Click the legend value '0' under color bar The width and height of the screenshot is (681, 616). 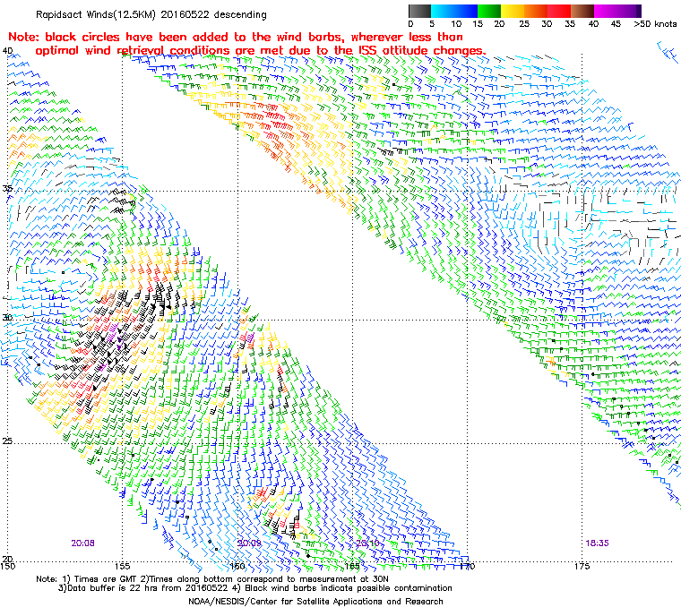pos(411,24)
